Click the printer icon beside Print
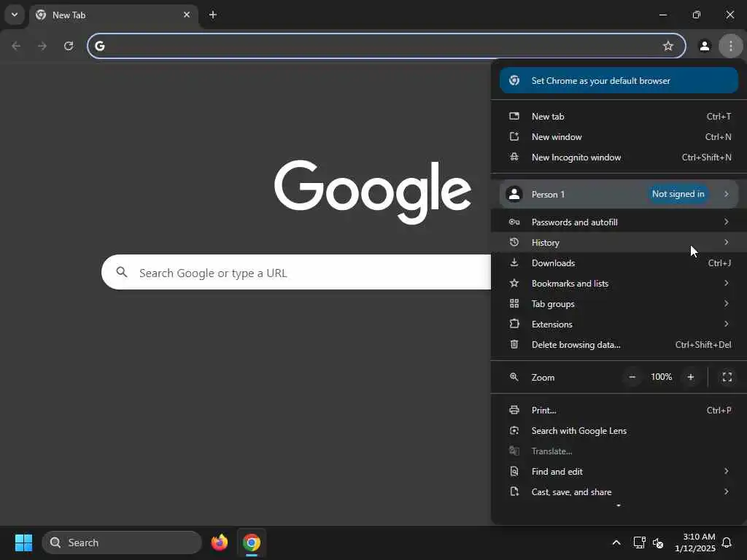This screenshot has width=747, height=560. [514, 410]
